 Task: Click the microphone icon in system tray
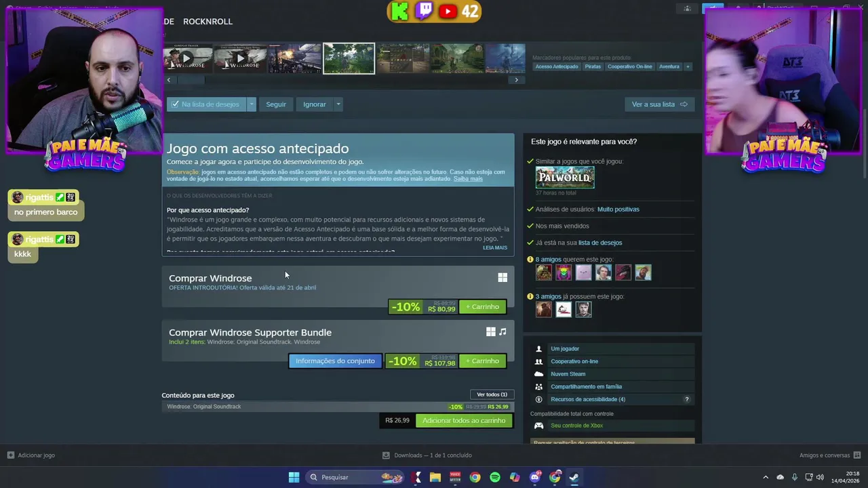[794, 477]
